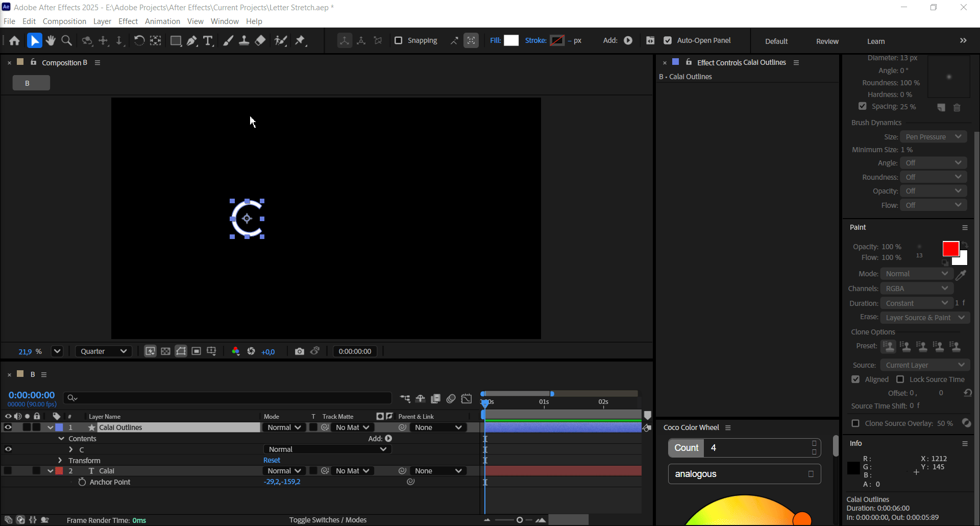Open the Layer menu
Viewport: 980px width, 526px height.
tap(102, 21)
